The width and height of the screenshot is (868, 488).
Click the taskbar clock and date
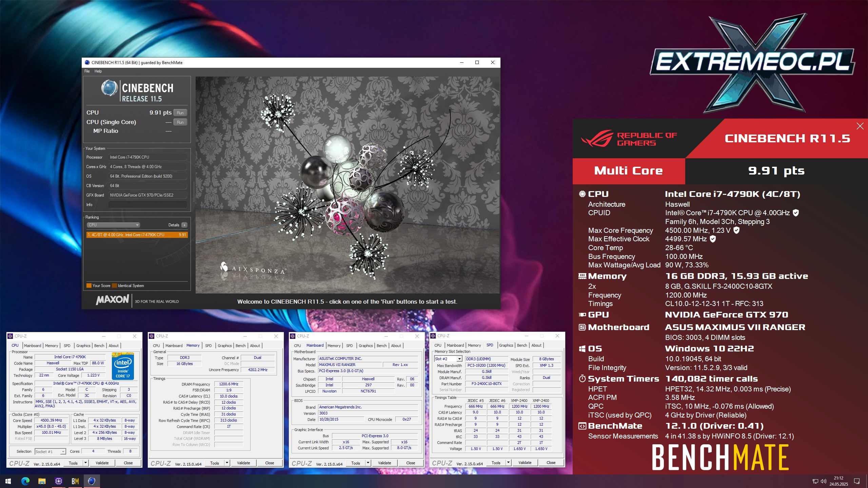[839, 481]
